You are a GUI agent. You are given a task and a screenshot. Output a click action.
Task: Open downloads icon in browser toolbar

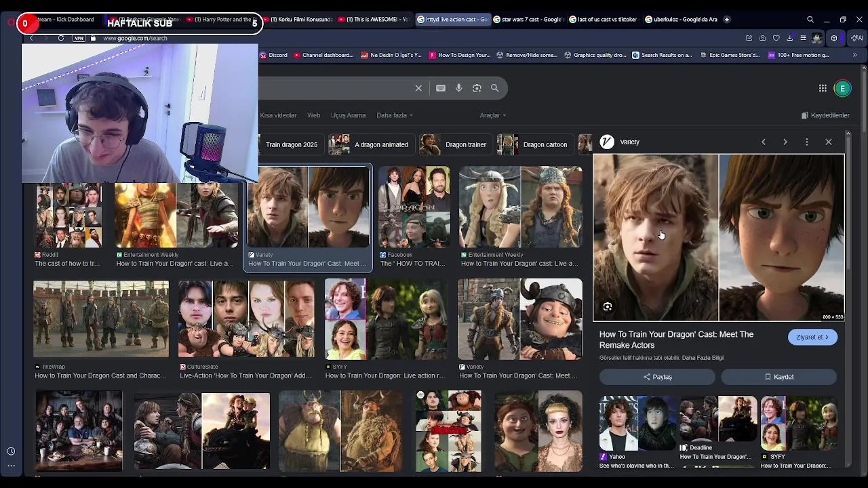pyautogui.click(x=790, y=38)
